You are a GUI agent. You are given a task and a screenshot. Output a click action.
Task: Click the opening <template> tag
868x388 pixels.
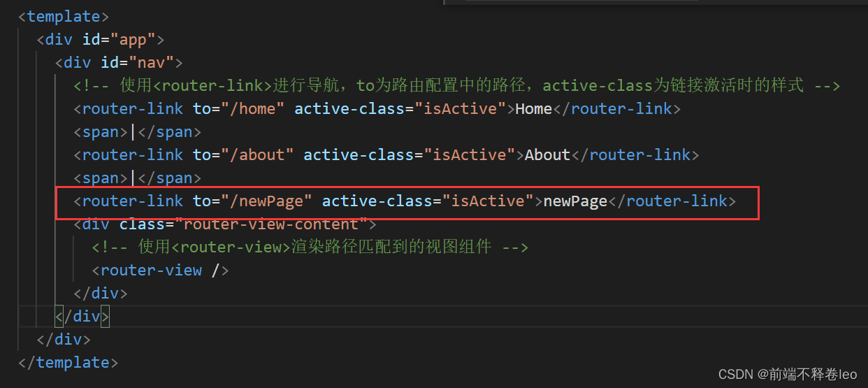64,16
